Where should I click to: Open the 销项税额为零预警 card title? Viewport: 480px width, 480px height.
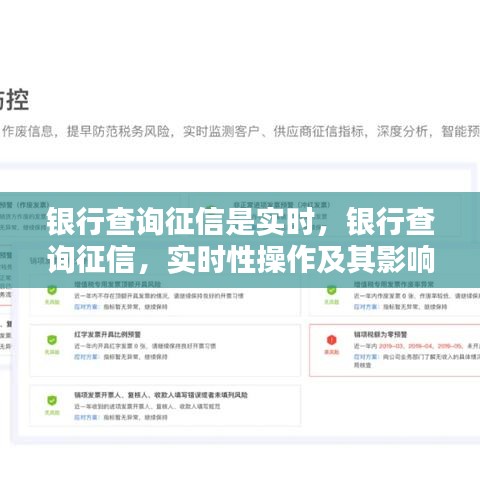380,334
